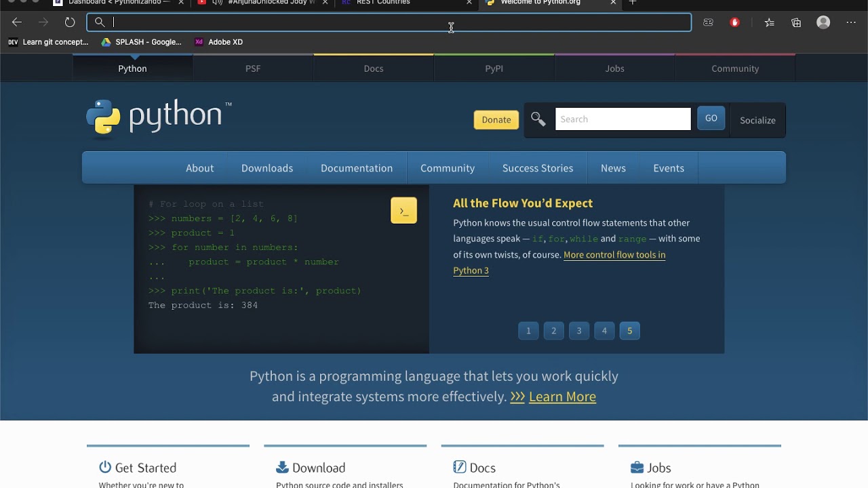Click the red shield extension icon
The image size is (868, 488).
[734, 22]
